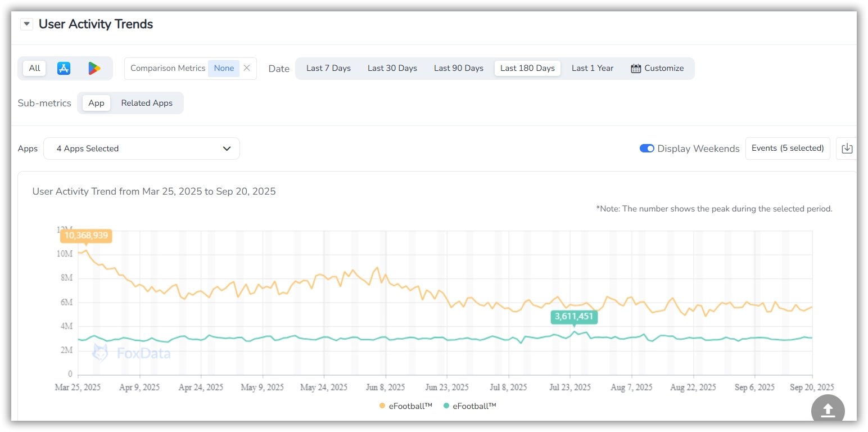
Task: Select Last 90 Days date range
Action: coord(459,68)
